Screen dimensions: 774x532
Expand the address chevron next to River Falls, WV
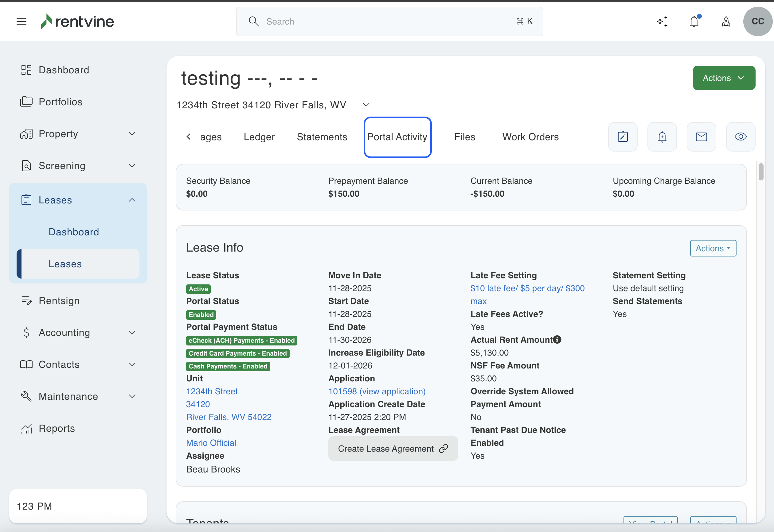pos(366,105)
